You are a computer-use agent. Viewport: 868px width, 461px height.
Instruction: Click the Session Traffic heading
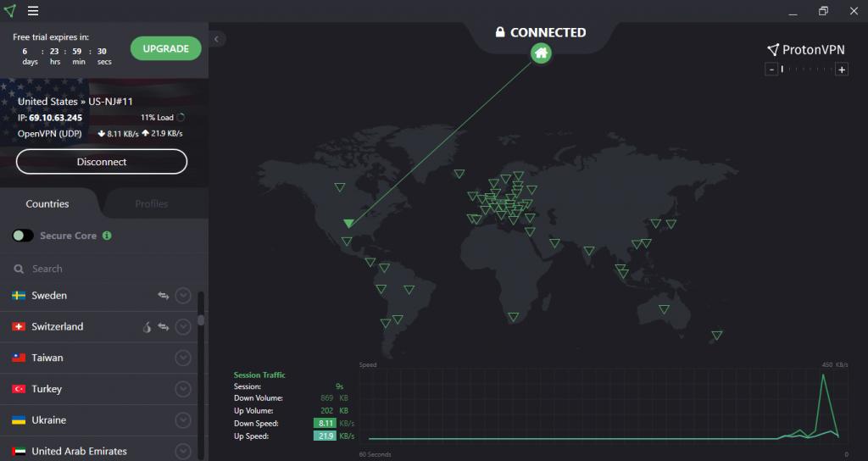coord(259,375)
